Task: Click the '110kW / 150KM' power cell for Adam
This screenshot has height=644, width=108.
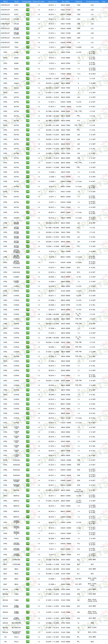Action: [66, 74]
